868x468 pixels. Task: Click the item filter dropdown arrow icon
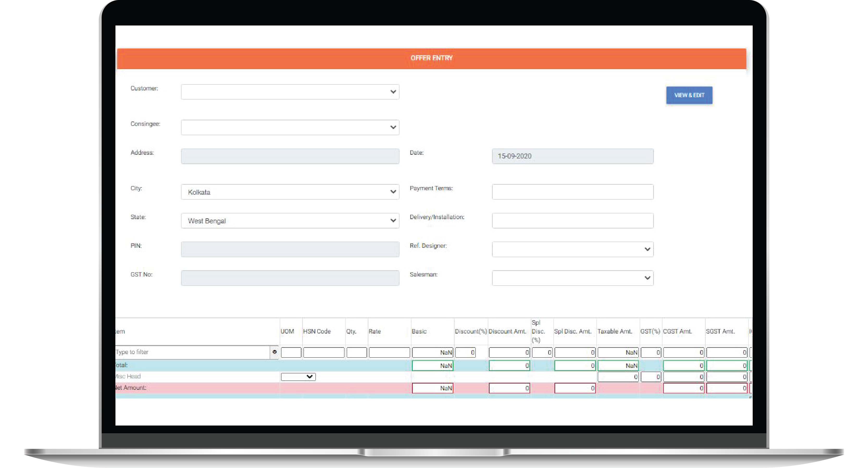click(x=274, y=352)
